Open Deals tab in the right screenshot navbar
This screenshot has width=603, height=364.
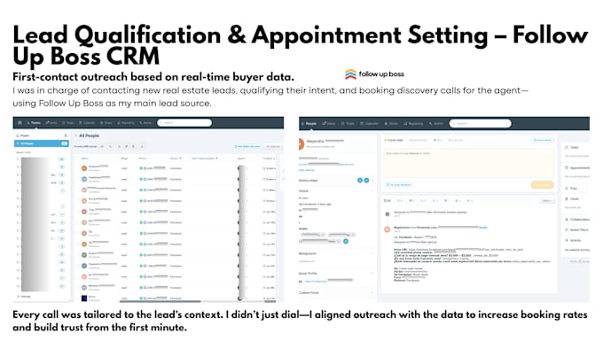pos(391,124)
